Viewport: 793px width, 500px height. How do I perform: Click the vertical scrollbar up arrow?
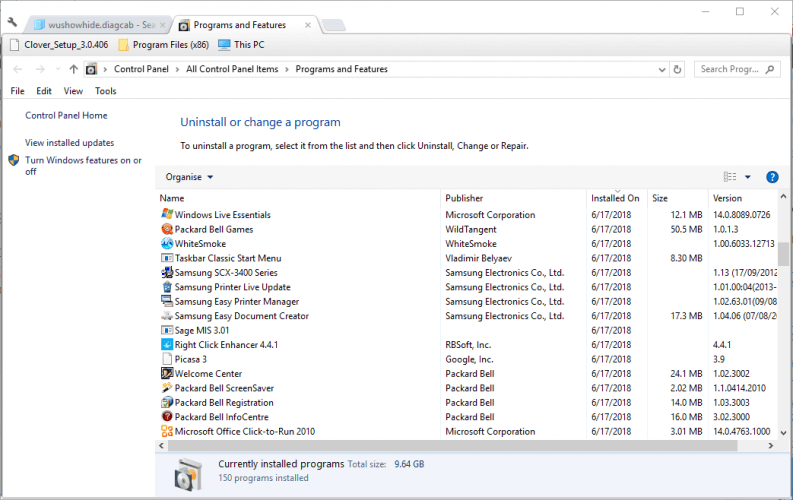tap(783, 196)
